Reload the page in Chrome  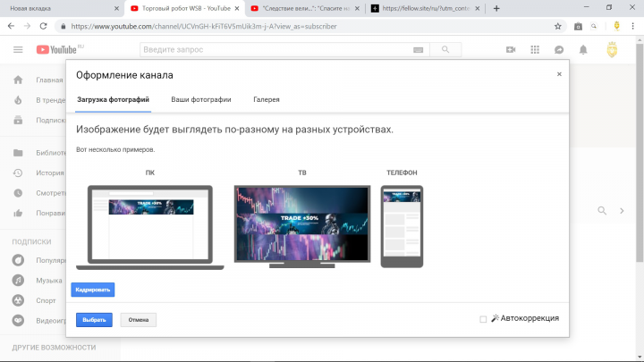(x=43, y=26)
